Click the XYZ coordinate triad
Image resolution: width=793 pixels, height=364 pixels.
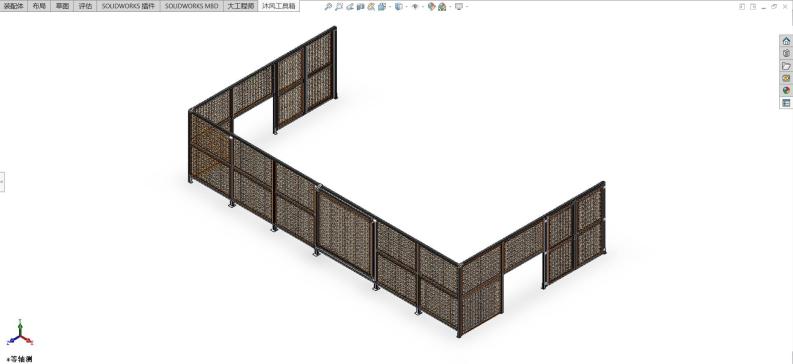[x=20, y=334]
